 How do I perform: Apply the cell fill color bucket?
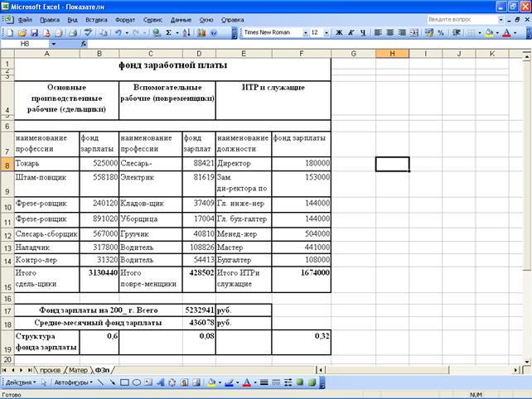point(489,33)
